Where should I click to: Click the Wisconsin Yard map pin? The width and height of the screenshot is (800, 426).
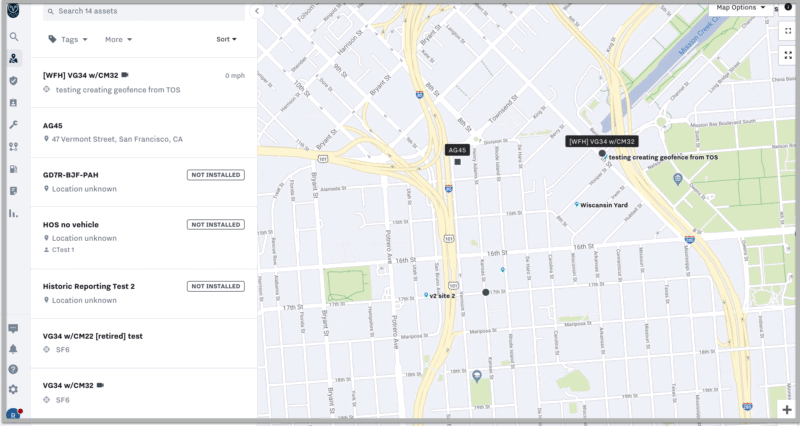[578, 205]
